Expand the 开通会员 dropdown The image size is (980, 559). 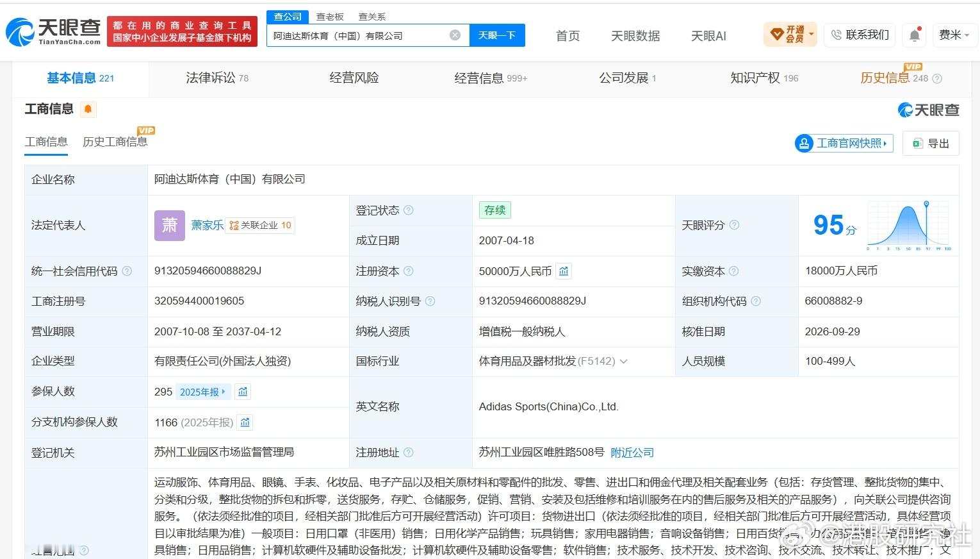coord(790,35)
